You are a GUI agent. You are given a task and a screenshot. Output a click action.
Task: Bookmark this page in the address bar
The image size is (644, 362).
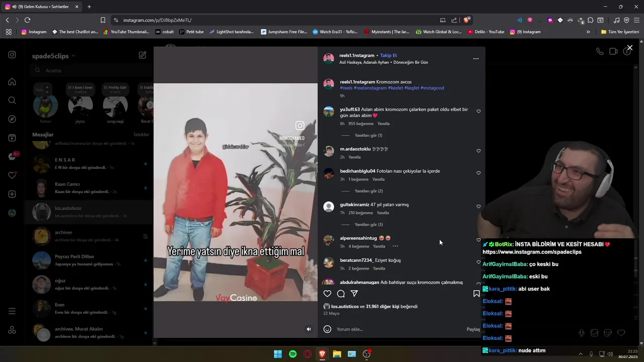tap(103, 20)
